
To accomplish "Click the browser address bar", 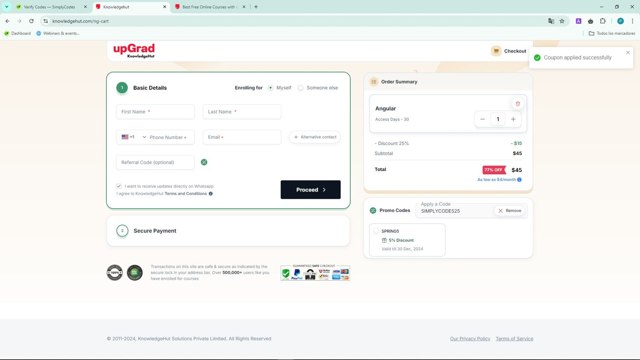I will pyautogui.click(x=298, y=21).
